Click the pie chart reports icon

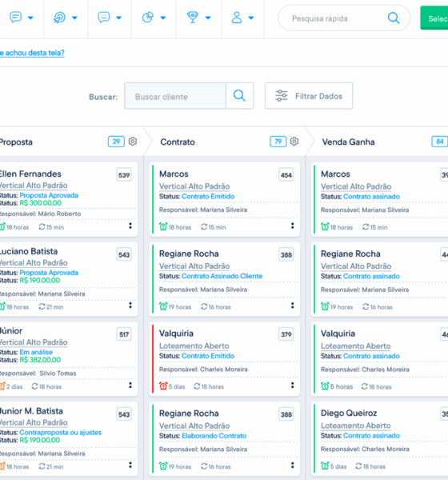tap(147, 18)
